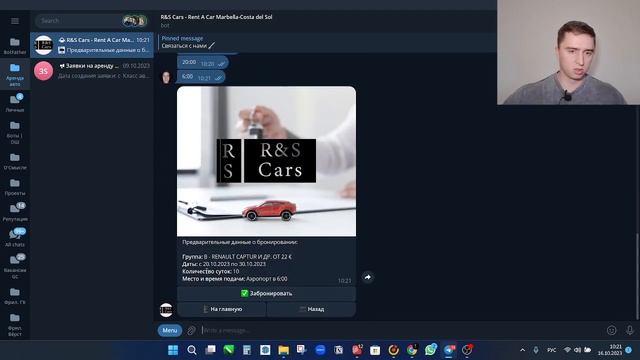Click the Telegram icon in the taskbar
Image resolution: width=640 pixels, height=360 pixels.
coord(449,350)
